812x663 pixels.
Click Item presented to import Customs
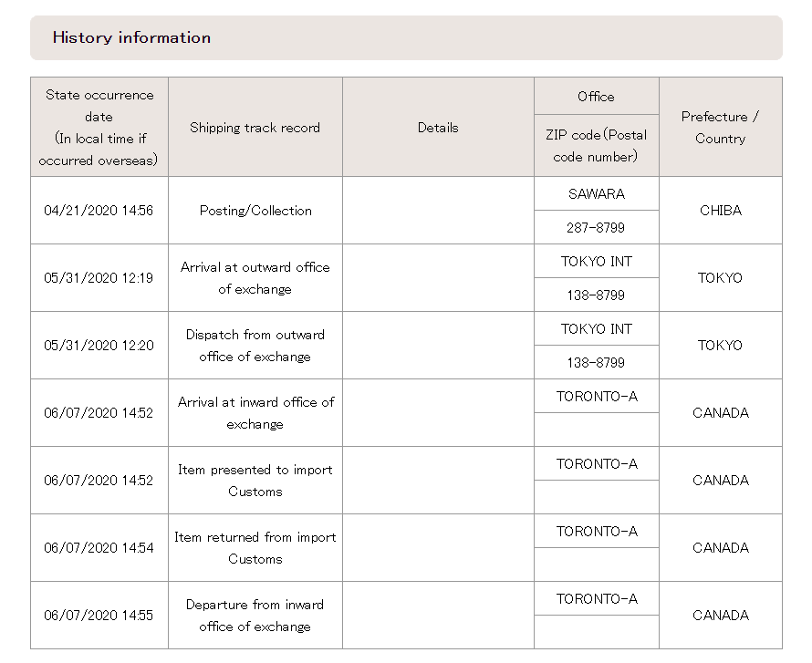(255, 481)
